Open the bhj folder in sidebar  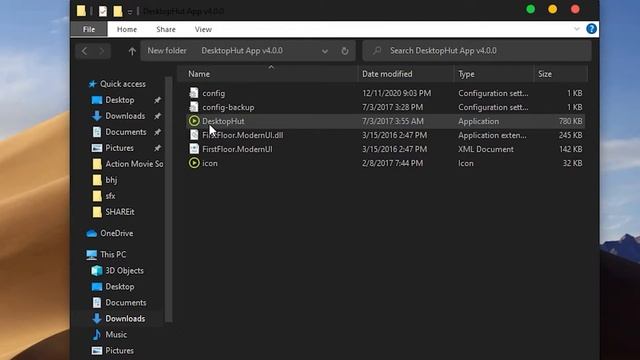tap(111, 180)
